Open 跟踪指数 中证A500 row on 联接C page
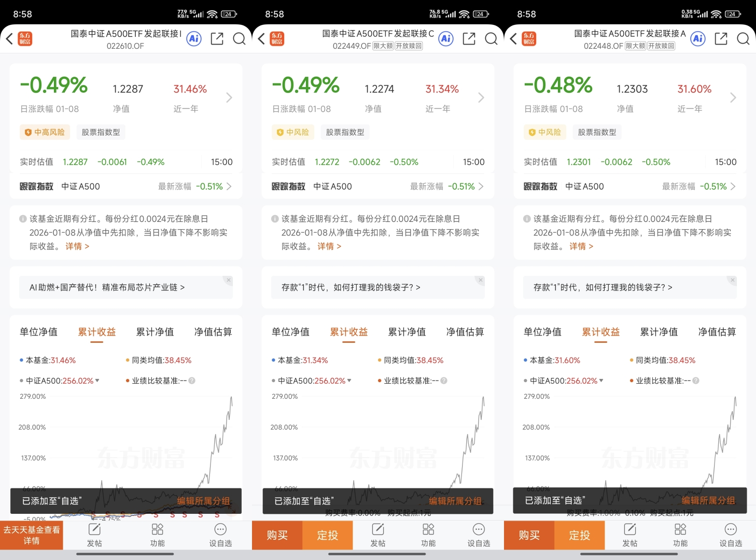The image size is (756, 560). pos(377,186)
